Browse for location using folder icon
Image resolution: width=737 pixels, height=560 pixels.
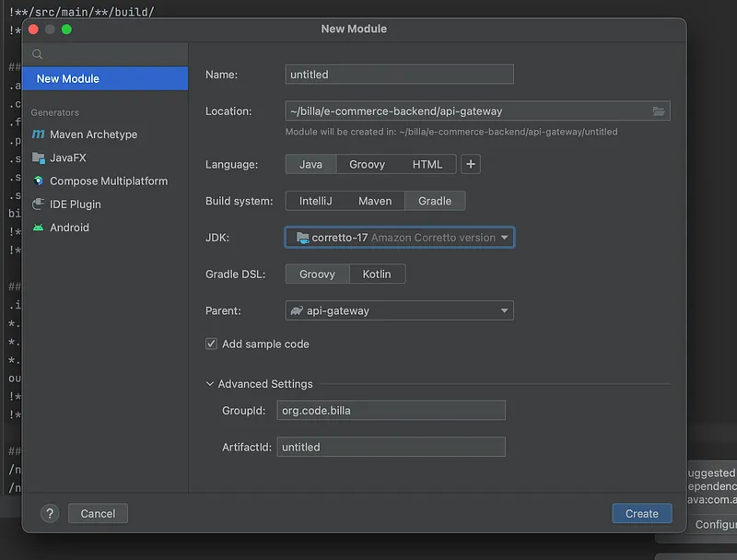[659, 111]
